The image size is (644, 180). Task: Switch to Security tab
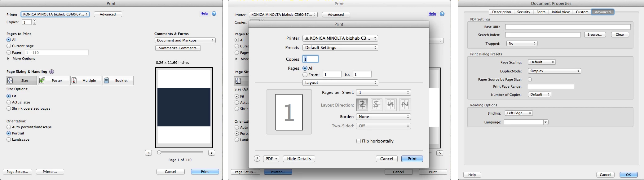pos(523,12)
